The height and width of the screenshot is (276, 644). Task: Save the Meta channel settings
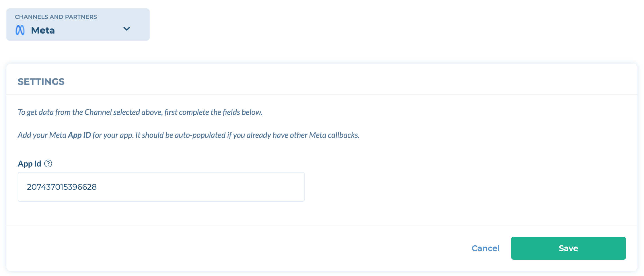[568, 248]
